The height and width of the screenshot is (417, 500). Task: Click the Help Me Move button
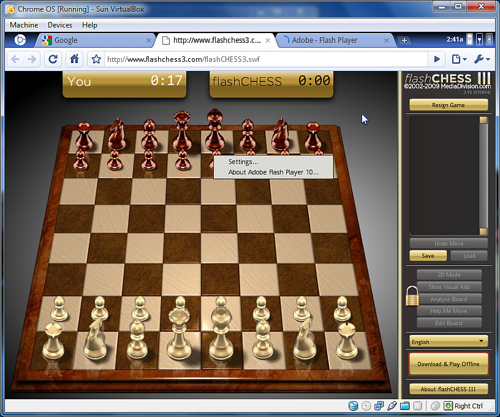coord(449,311)
